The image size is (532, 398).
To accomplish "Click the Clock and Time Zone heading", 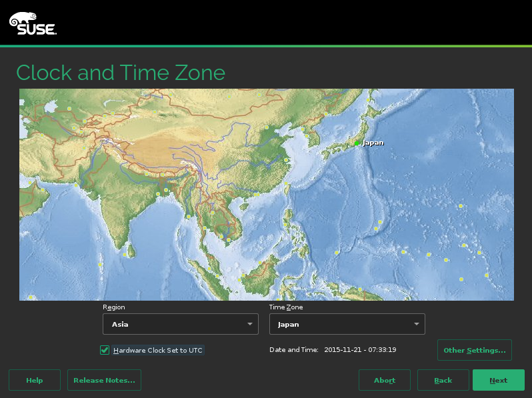I will [x=121, y=73].
